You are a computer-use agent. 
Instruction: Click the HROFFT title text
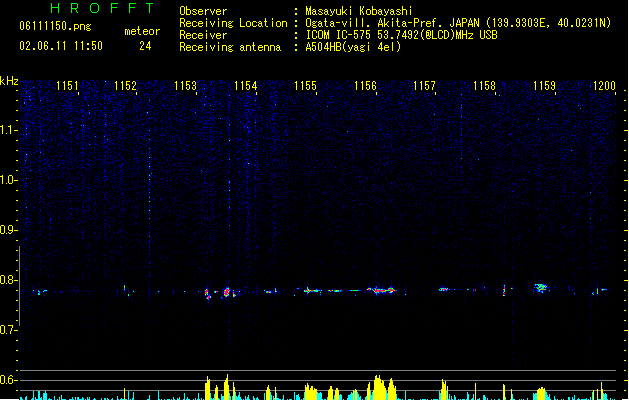click(x=103, y=8)
